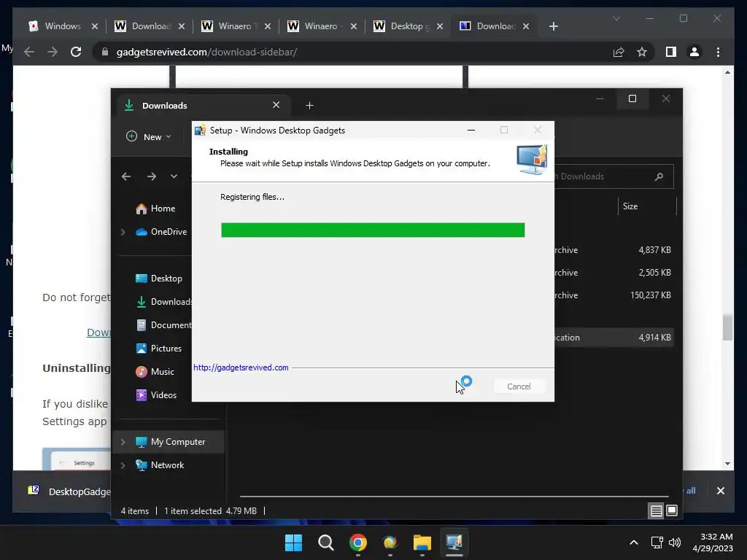Switch to large thumbnails view in Explorer

pyautogui.click(x=672, y=511)
